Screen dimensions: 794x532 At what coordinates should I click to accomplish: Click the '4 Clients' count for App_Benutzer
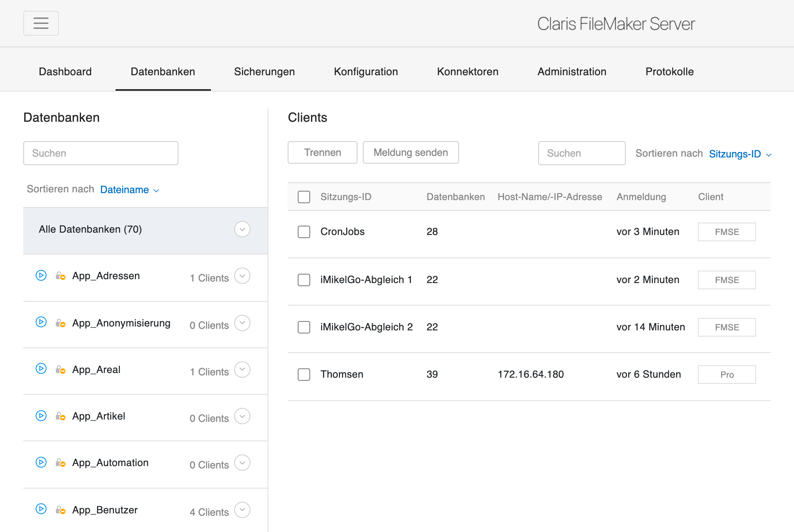pyautogui.click(x=209, y=512)
